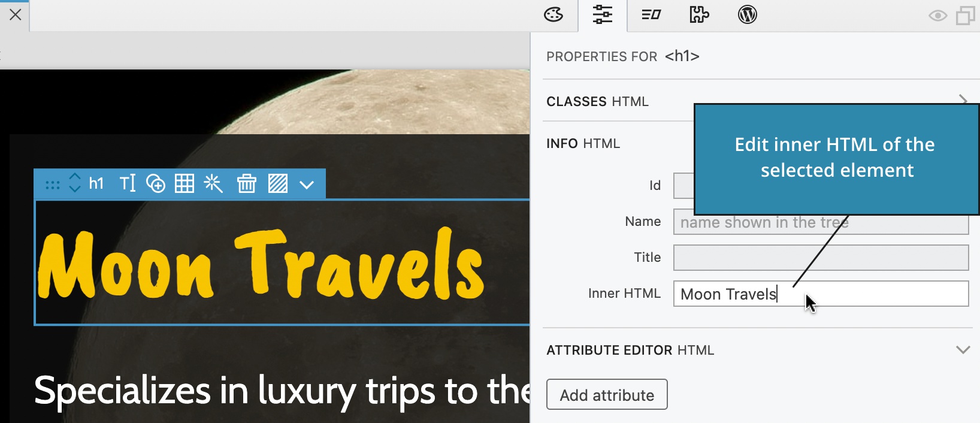Viewport: 980px width, 423px height.
Task: Click the Add attribute button
Action: point(607,395)
